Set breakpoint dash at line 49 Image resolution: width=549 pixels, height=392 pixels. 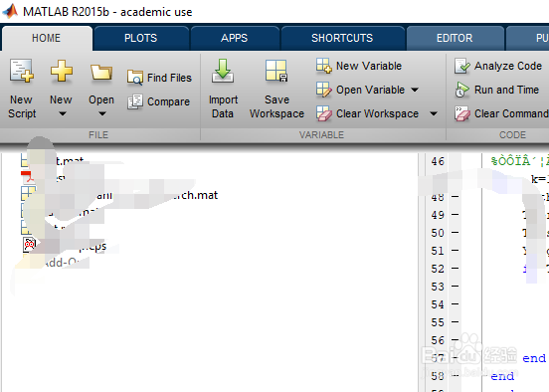point(455,215)
